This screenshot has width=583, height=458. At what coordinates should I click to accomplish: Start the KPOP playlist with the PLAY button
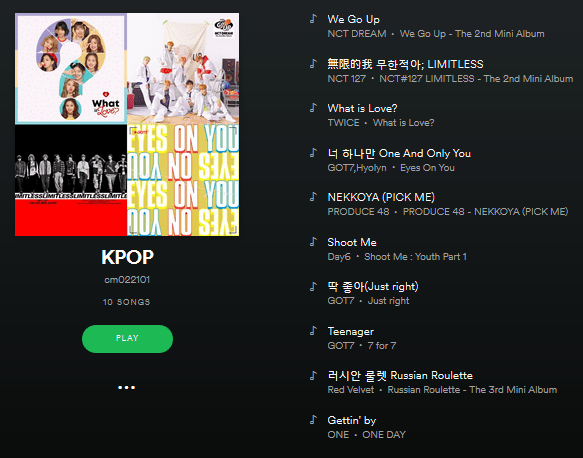(127, 339)
